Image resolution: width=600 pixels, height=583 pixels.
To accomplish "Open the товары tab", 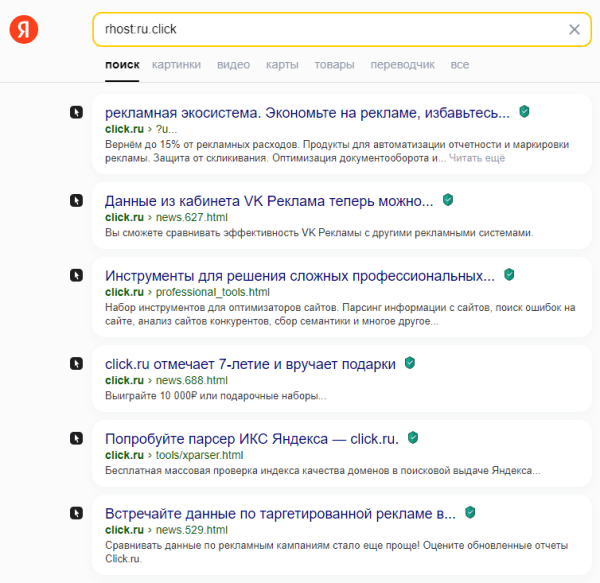I will pyautogui.click(x=334, y=65).
